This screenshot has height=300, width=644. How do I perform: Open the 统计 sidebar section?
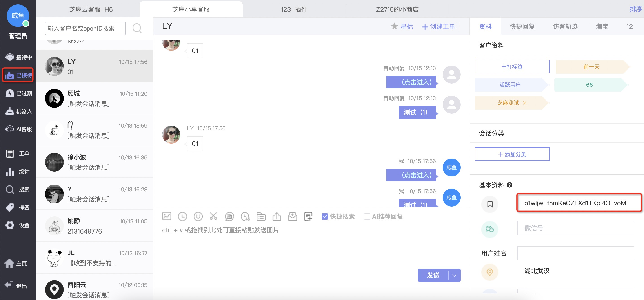18,171
